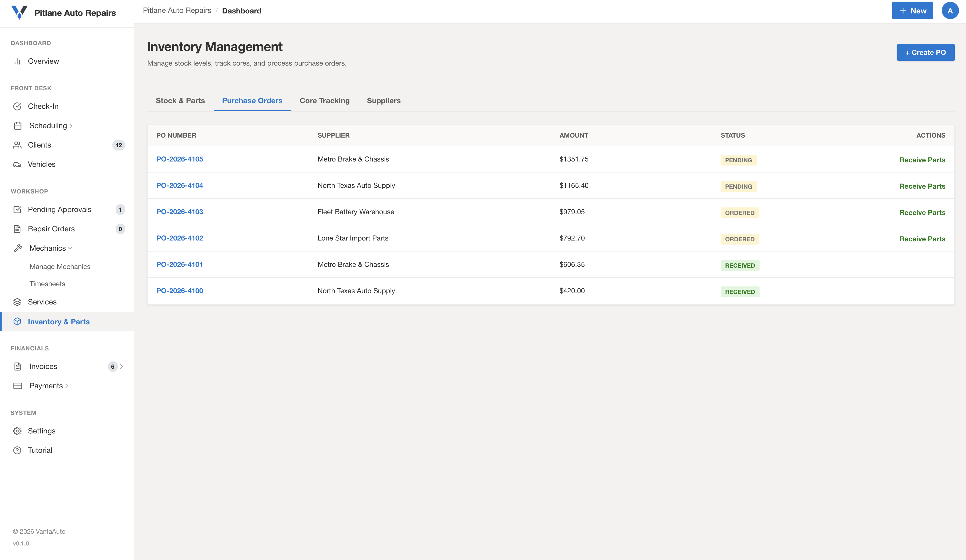The height and width of the screenshot is (560, 966).
Task: Click the $420.00 amount cell
Action: click(572, 291)
